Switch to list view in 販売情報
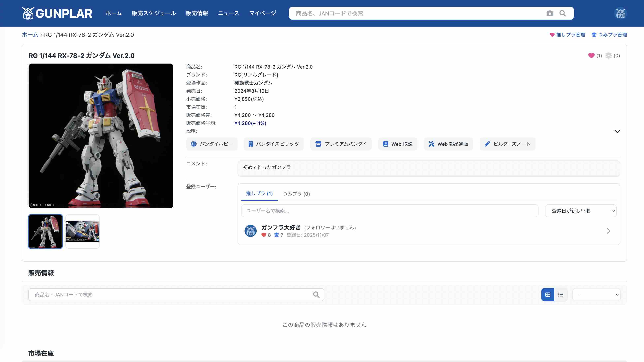Viewport: 644px width, 362px height. (x=560, y=295)
